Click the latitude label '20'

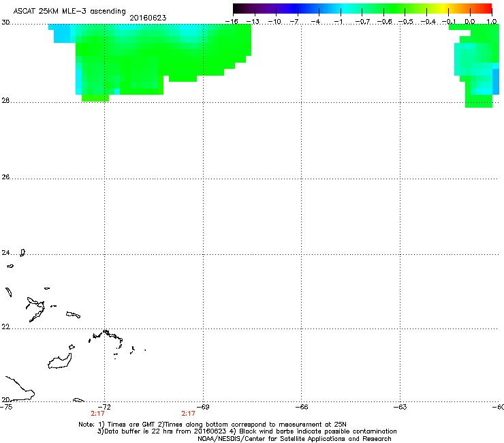5,399
